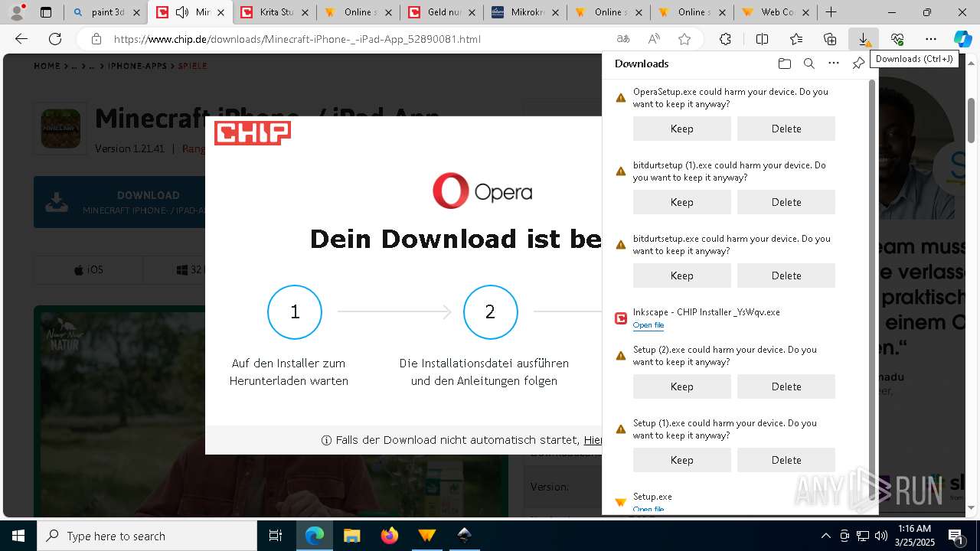
Task: Open the Extensions icon
Action: (x=725, y=39)
